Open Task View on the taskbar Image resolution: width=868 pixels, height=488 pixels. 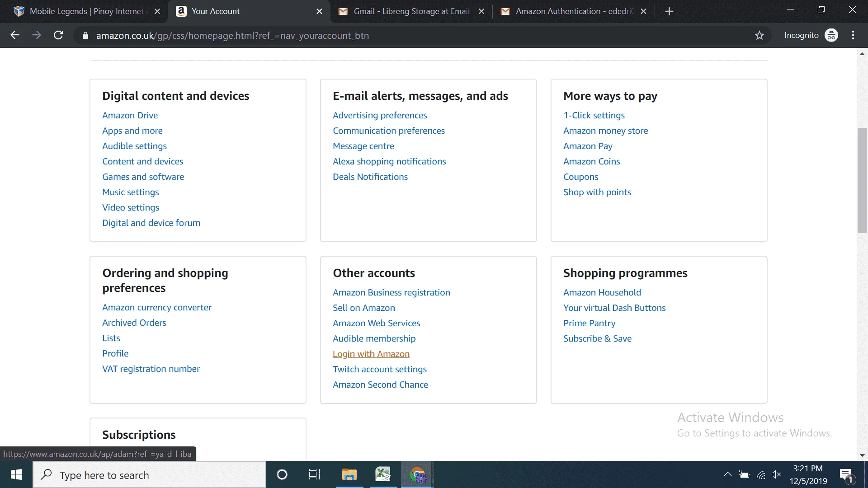[x=315, y=475]
